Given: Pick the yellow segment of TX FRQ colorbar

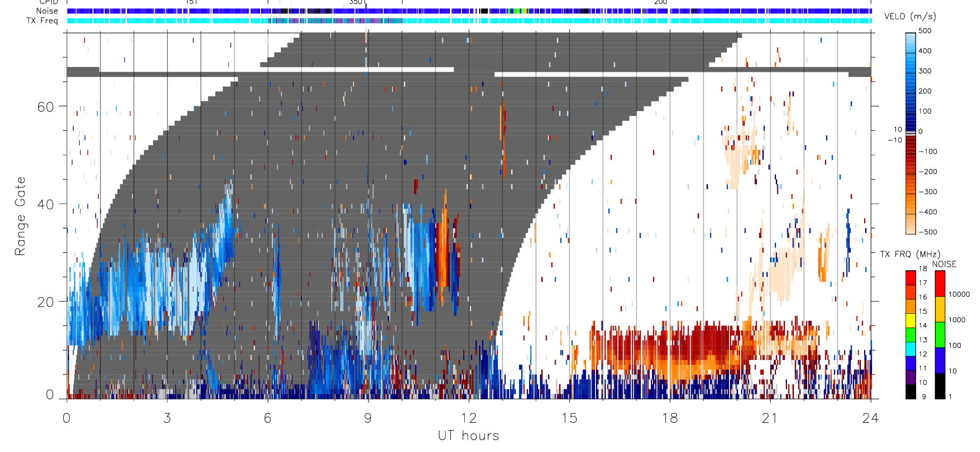Looking at the screenshot, I should [911, 321].
